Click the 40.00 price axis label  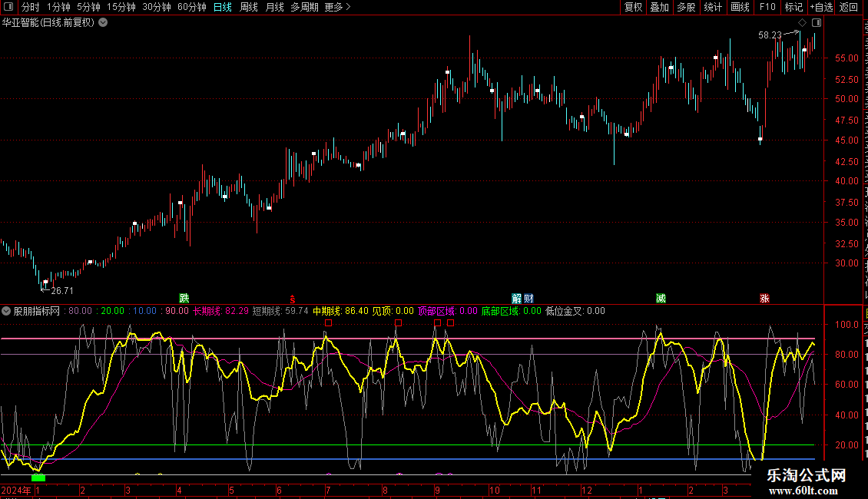point(846,181)
